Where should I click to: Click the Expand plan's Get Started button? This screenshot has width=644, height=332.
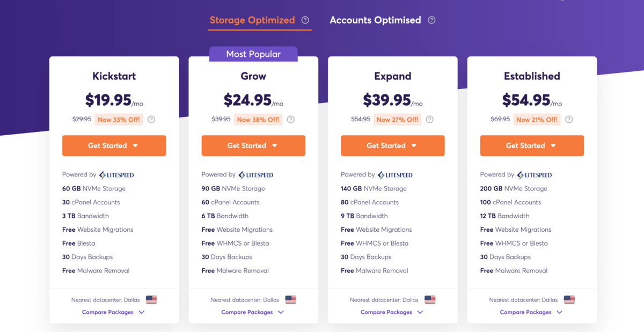click(x=392, y=145)
